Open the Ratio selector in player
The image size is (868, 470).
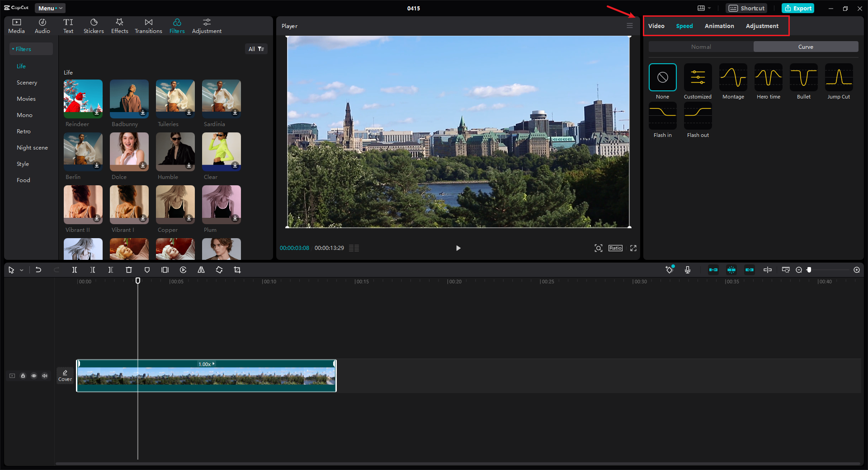(x=615, y=248)
